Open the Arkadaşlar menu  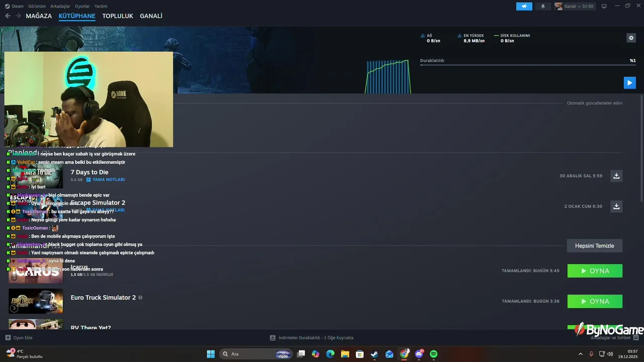[x=60, y=6]
